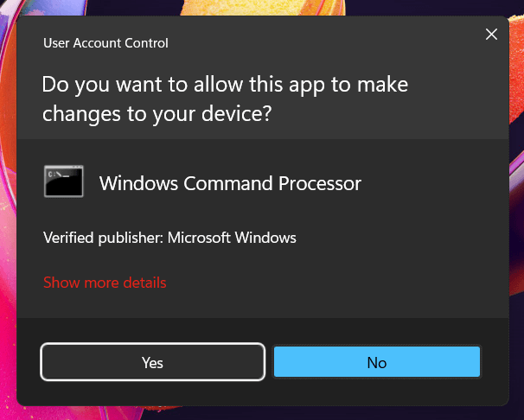524x420 pixels.
Task: Click the wallpaper strip below the dialog
Action: click(259, 413)
